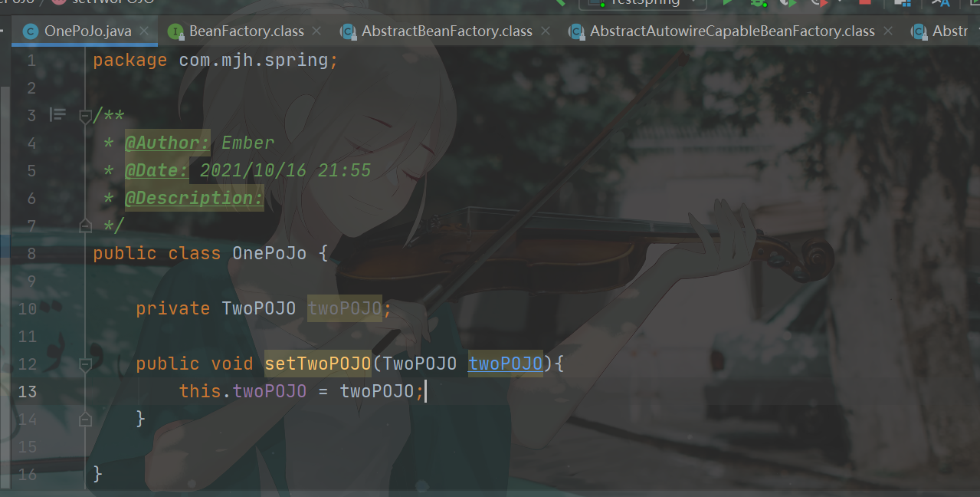Click the doc comment render icon on line 3

pyautogui.click(x=57, y=115)
